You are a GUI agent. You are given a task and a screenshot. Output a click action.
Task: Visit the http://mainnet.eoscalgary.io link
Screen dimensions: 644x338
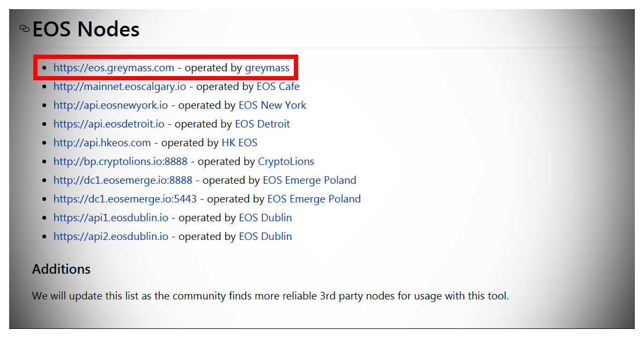tap(120, 87)
